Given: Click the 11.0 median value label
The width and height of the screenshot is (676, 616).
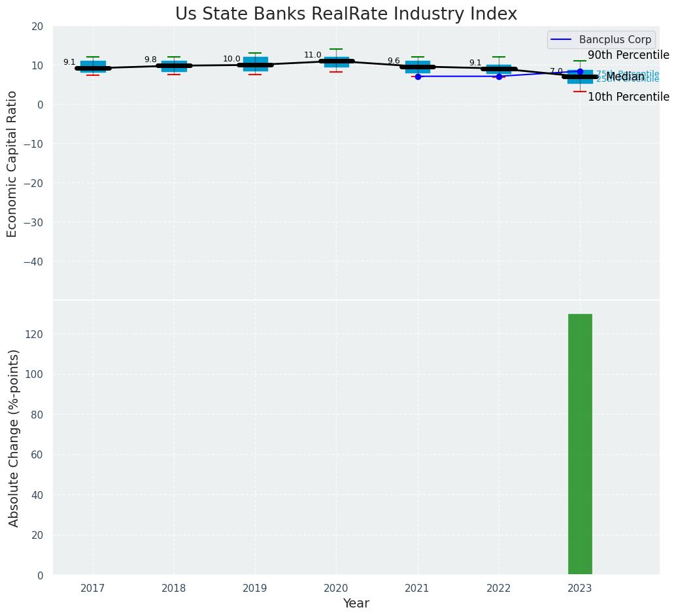Looking at the screenshot, I should tap(313, 56).
